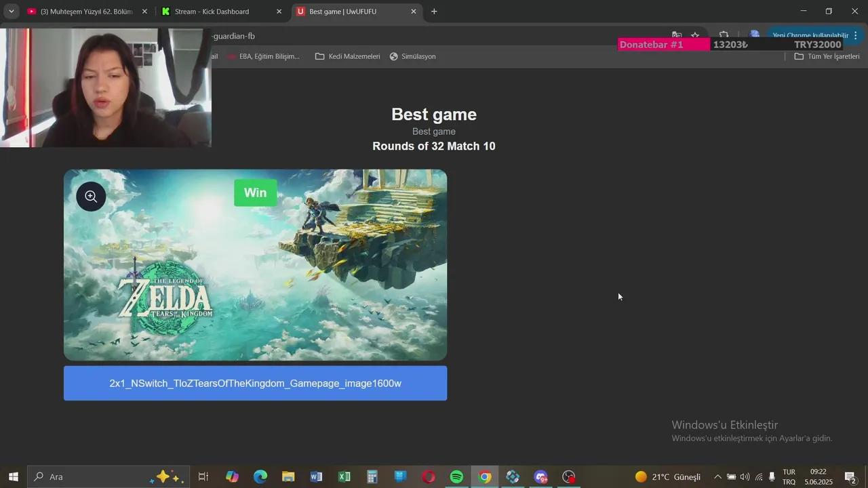The height and width of the screenshot is (488, 868).
Task: Click the Chrome taskbar icon
Action: click(x=485, y=477)
